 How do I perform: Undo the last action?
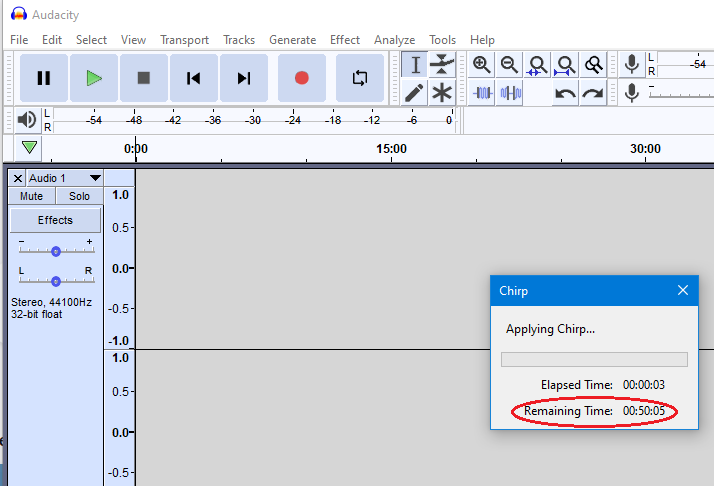click(565, 93)
